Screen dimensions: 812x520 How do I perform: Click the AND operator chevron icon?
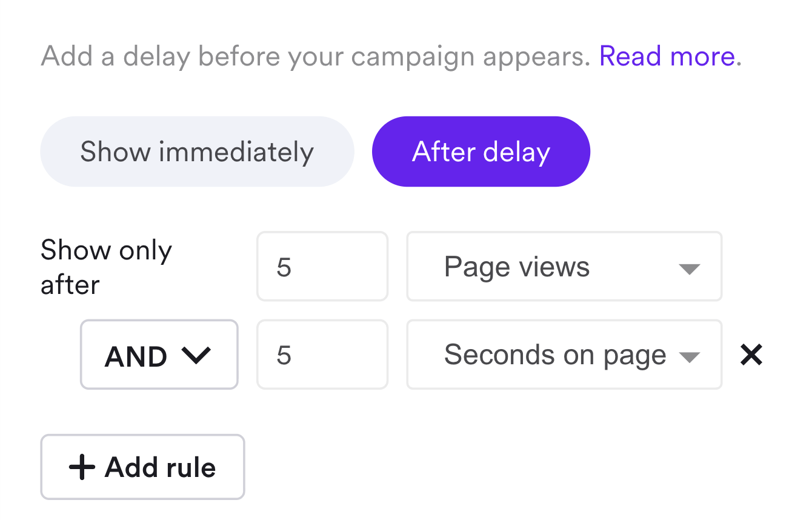tap(196, 356)
